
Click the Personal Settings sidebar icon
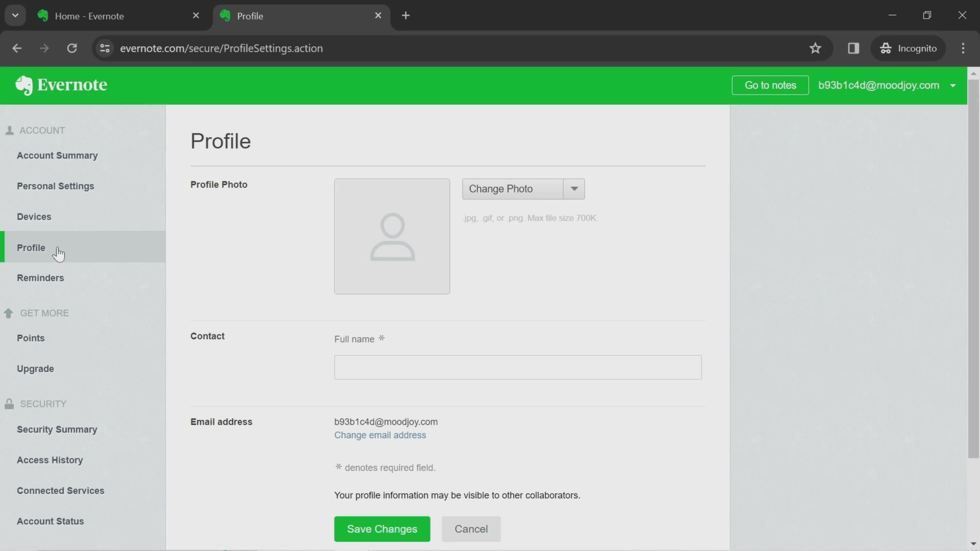pyautogui.click(x=55, y=186)
